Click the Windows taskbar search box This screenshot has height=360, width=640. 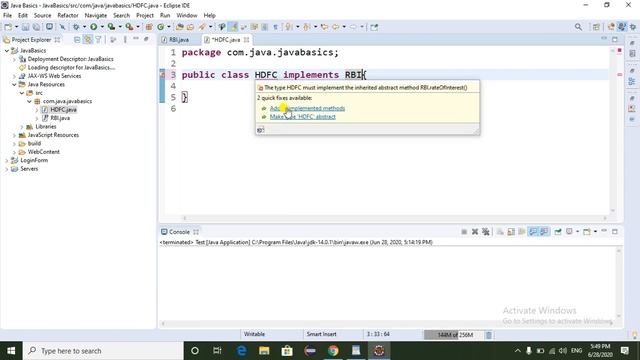(x=103, y=351)
